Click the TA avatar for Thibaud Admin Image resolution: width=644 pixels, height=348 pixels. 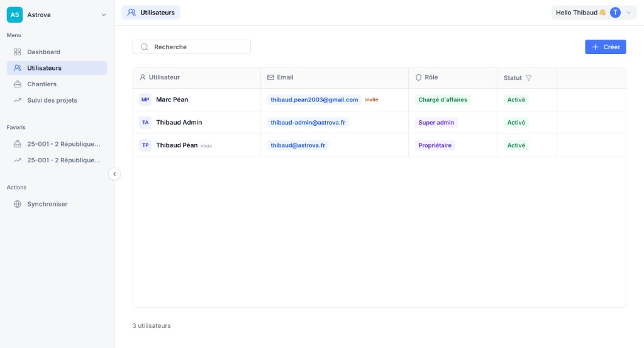pyautogui.click(x=145, y=123)
